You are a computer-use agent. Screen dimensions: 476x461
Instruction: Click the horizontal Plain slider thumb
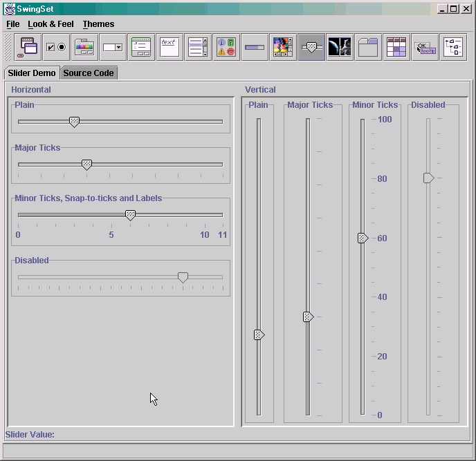[x=74, y=122]
